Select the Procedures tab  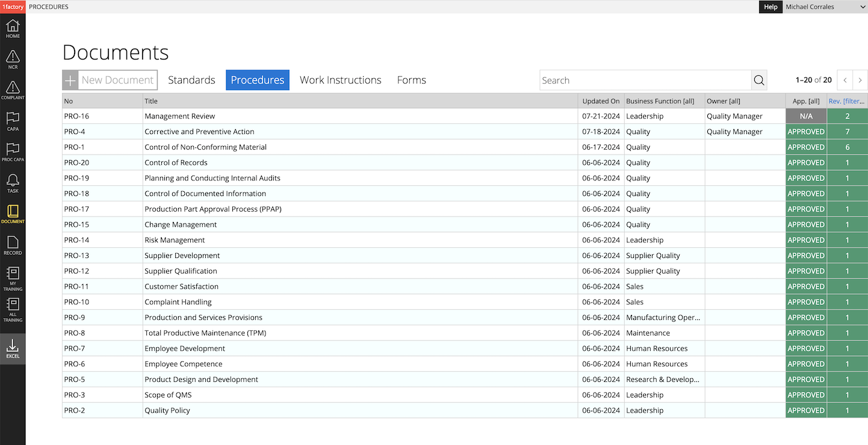(x=258, y=80)
